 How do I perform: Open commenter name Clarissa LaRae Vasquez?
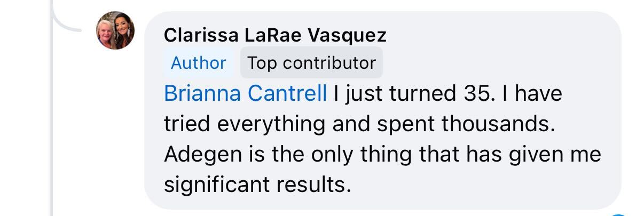click(275, 36)
